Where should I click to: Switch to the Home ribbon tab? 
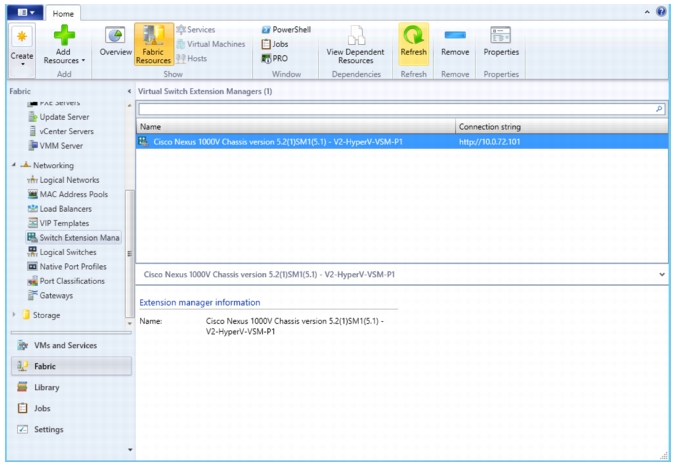coord(63,14)
